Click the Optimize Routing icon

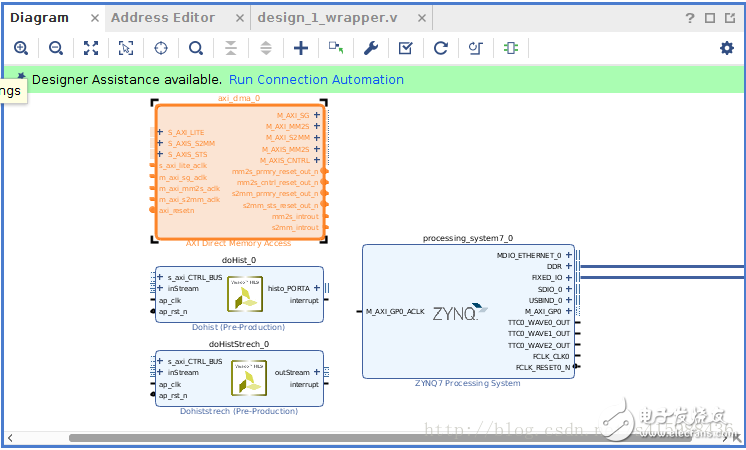click(x=476, y=48)
